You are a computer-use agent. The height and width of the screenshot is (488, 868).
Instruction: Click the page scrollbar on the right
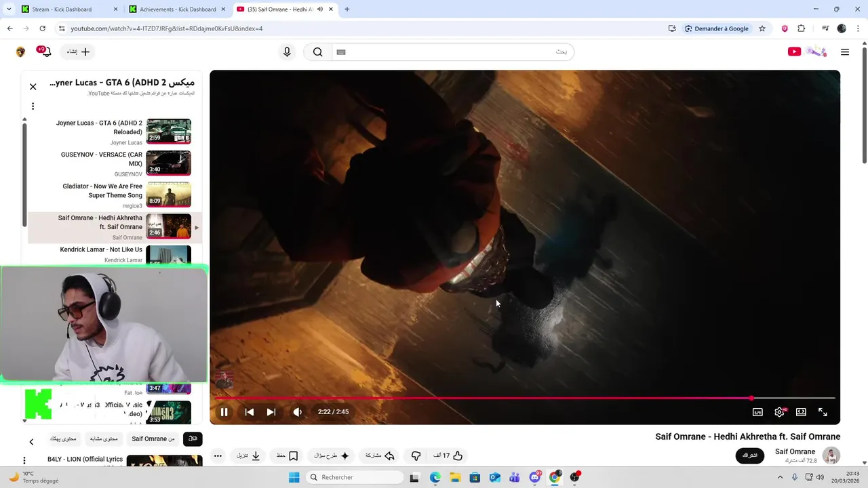point(864,105)
